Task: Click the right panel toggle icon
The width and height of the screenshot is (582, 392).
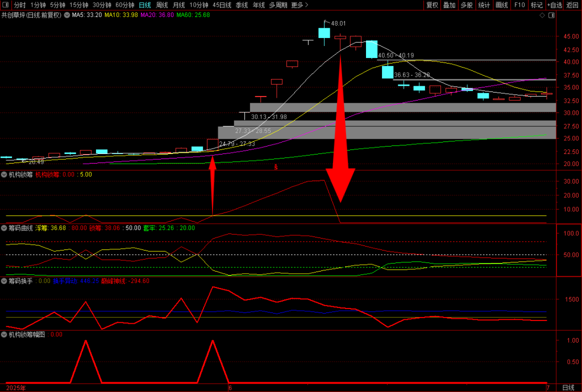Action: (x=551, y=15)
